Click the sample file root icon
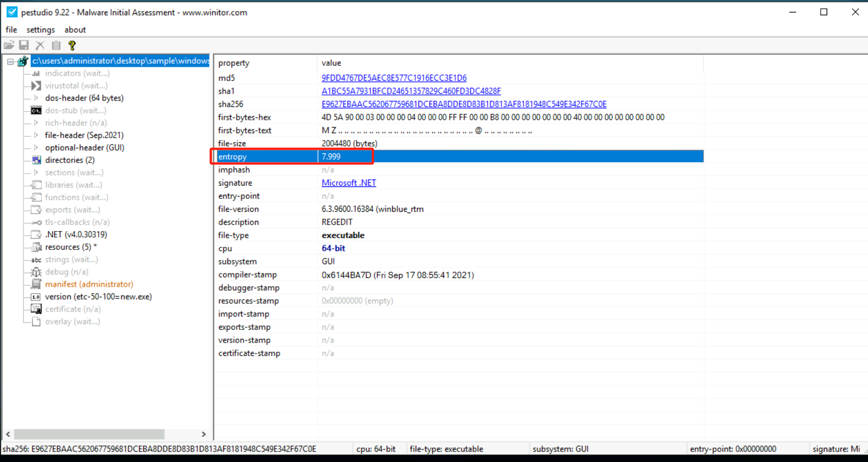Viewport: 868px width, 462px height. click(23, 61)
